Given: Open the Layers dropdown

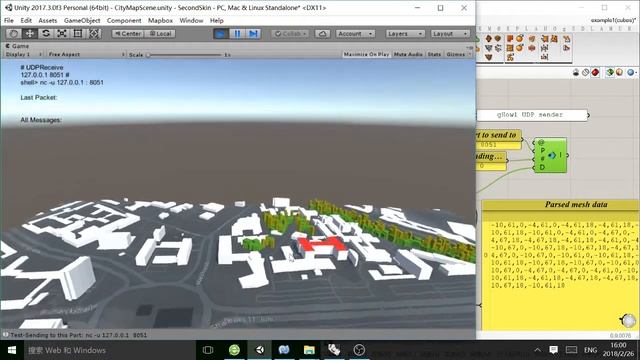Looking at the screenshot, I should point(405,33).
